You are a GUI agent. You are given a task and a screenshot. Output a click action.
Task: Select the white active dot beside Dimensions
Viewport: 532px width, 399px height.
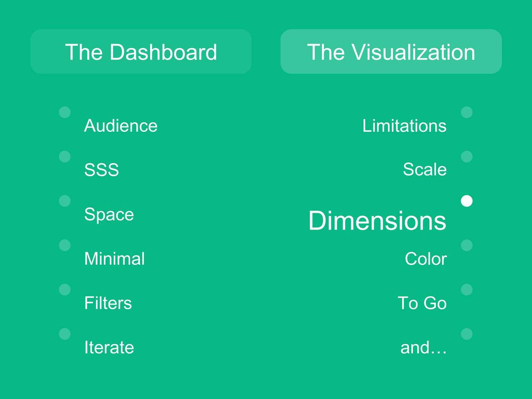click(x=467, y=201)
